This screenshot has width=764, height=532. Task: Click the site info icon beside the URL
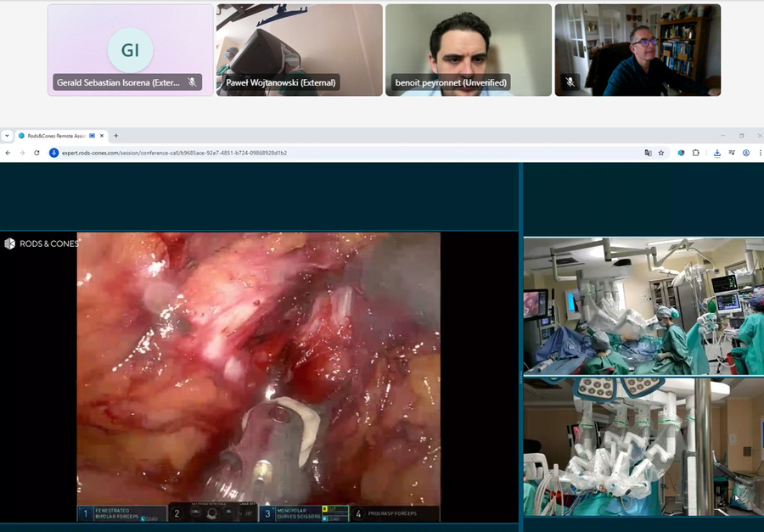point(53,153)
